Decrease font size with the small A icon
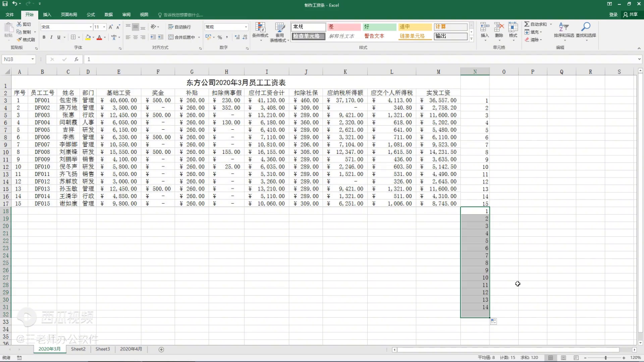The width and height of the screenshot is (644, 362). (118, 27)
